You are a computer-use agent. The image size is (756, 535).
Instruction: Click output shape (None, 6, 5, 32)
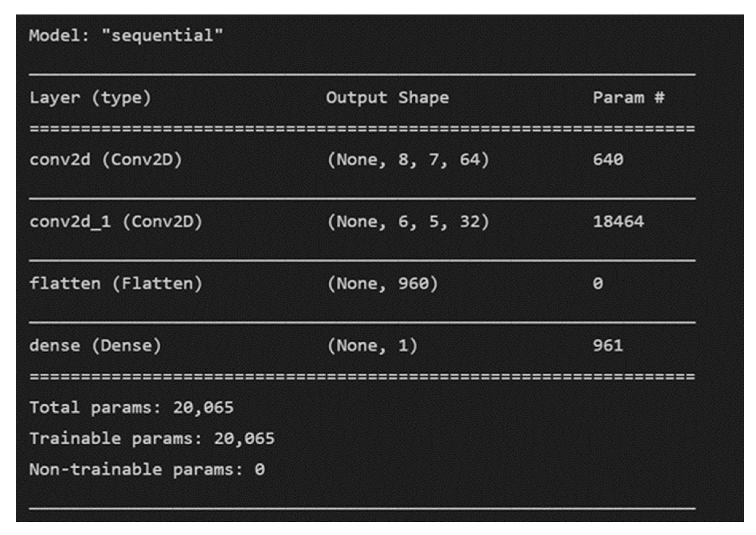click(408, 222)
